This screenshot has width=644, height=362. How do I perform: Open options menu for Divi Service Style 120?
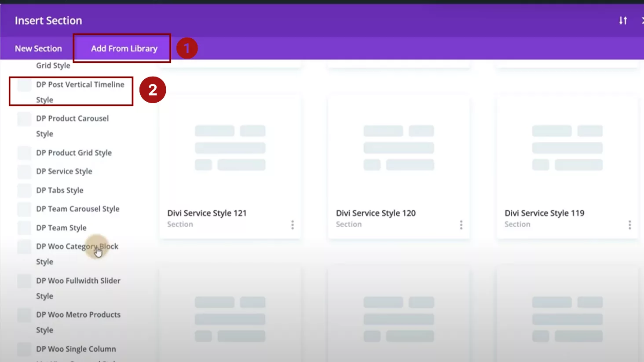461,225
